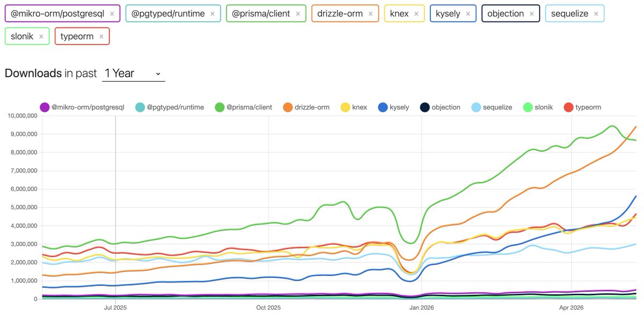This screenshot has width=644, height=322.
Task: Toggle kysely blue legend swatch
Action: [x=383, y=107]
